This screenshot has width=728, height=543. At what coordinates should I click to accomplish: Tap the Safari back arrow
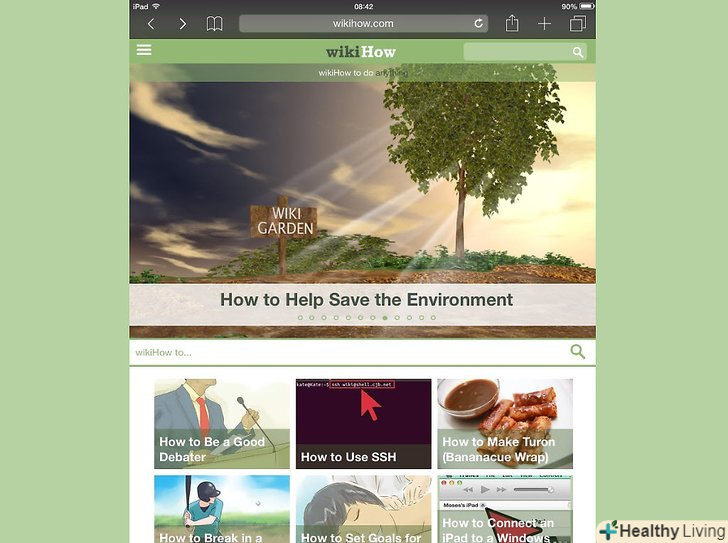(151, 24)
